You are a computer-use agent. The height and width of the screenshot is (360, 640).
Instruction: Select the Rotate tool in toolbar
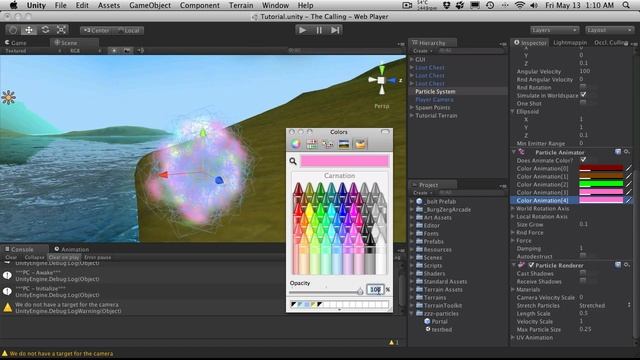(45, 30)
